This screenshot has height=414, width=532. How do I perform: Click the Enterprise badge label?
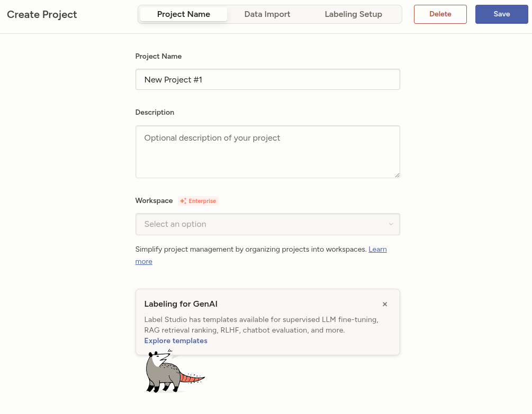click(x=202, y=201)
